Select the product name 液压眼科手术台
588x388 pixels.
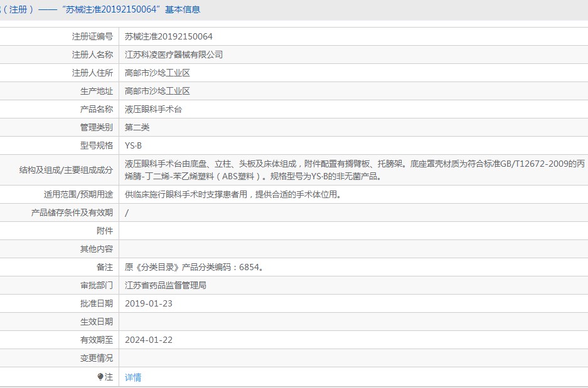pyautogui.click(x=153, y=109)
